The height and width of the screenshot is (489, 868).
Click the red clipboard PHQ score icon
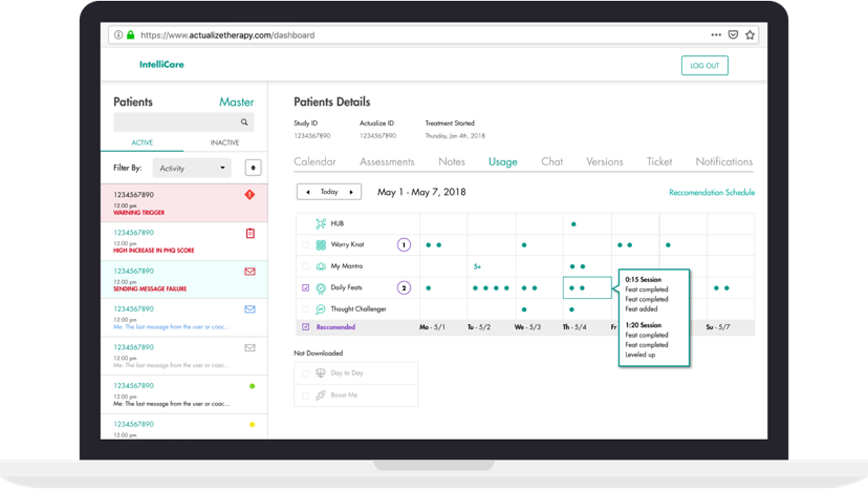(x=251, y=233)
